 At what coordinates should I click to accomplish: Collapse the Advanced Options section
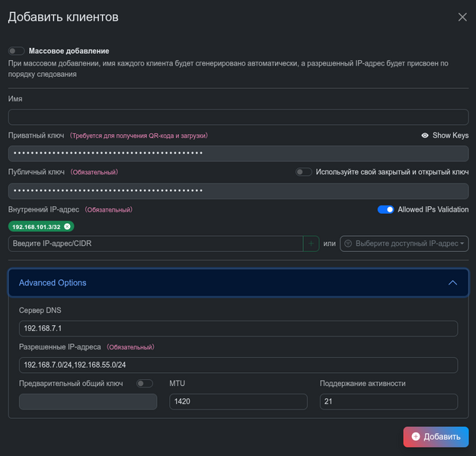(238, 282)
